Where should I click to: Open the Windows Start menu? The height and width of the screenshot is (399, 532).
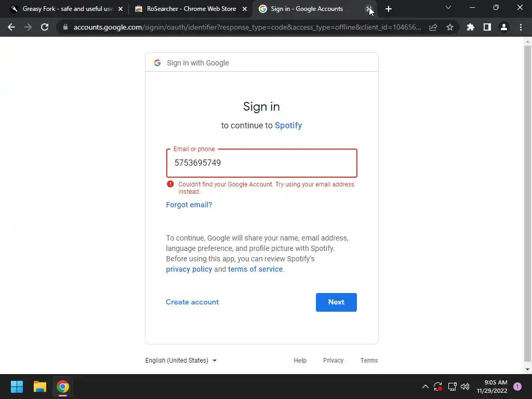pos(17,387)
